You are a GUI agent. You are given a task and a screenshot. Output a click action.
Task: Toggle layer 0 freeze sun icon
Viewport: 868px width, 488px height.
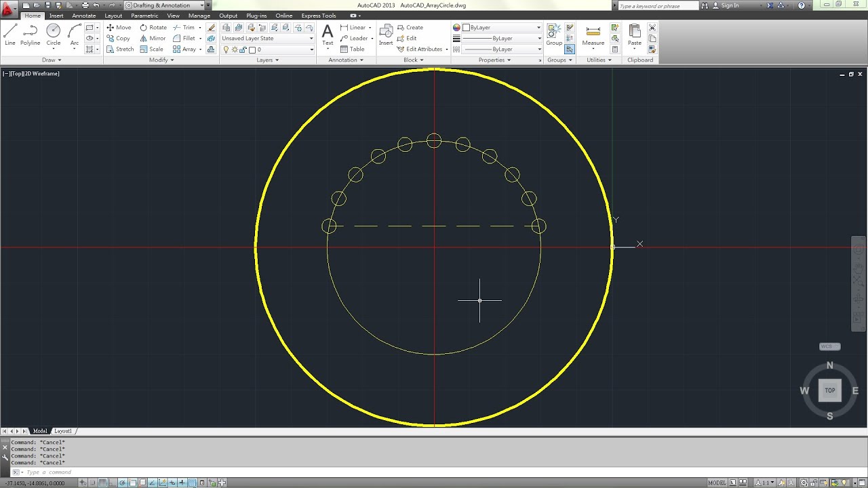coord(235,49)
